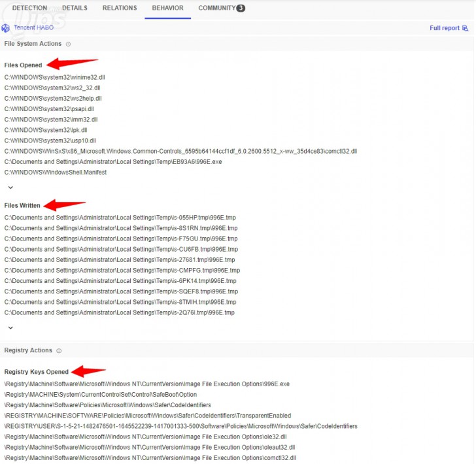Select the is-055HP.tmp written file
Screen dimensions: 476x464
tap(120, 218)
